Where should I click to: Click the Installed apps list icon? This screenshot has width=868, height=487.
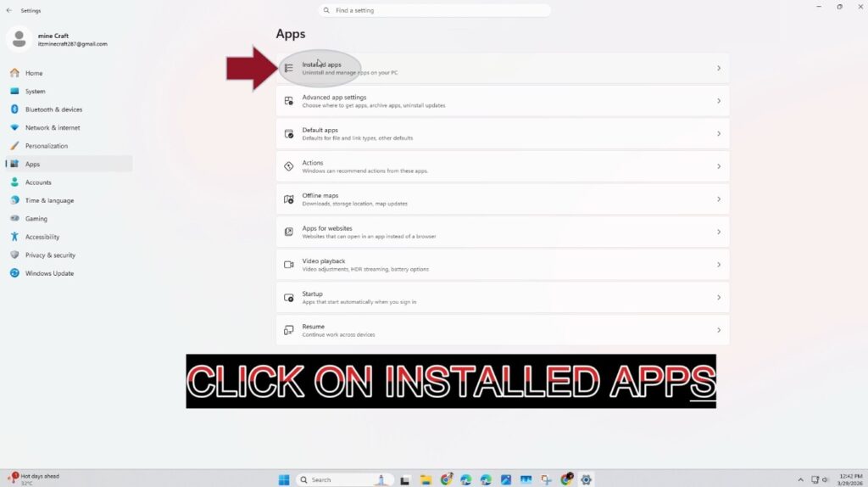coord(289,68)
